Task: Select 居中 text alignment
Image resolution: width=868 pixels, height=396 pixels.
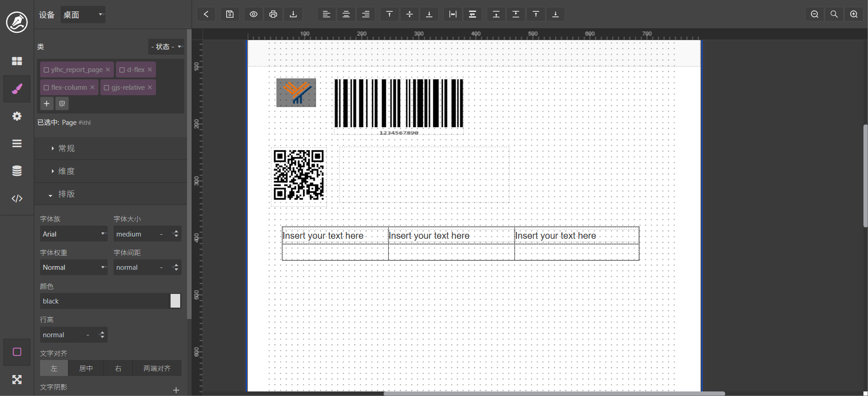Action: [86, 368]
